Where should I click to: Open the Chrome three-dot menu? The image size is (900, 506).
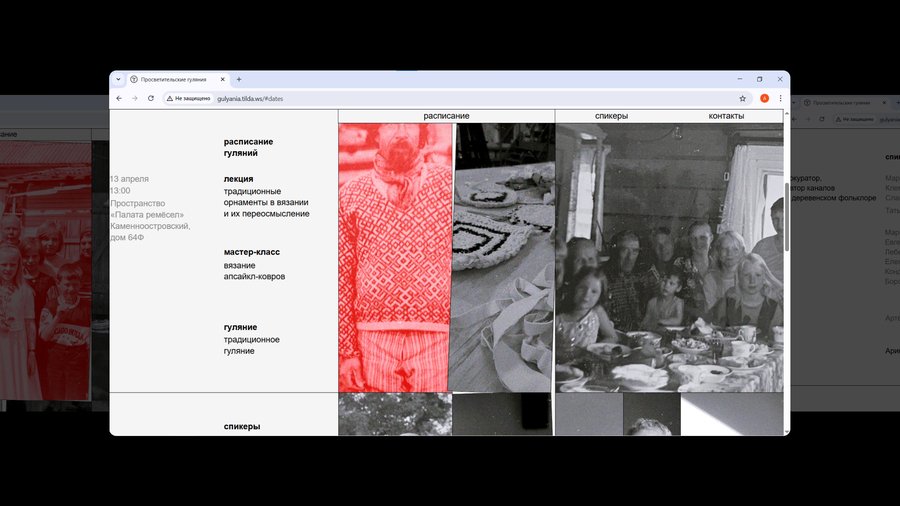(x=781, y=99)
